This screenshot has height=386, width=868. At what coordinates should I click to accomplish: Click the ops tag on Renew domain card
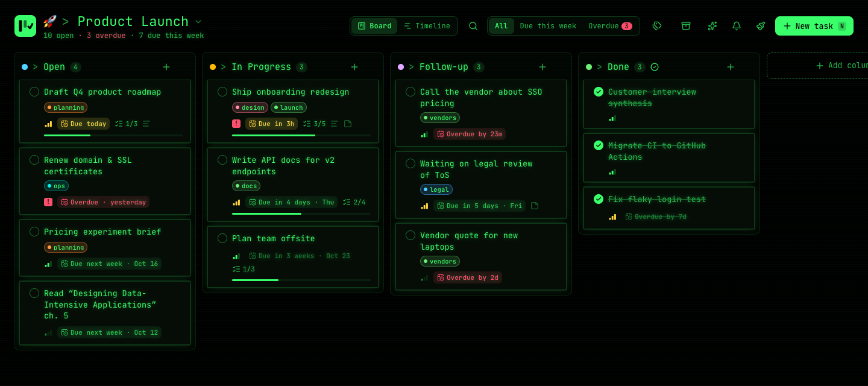pos(57,186)
